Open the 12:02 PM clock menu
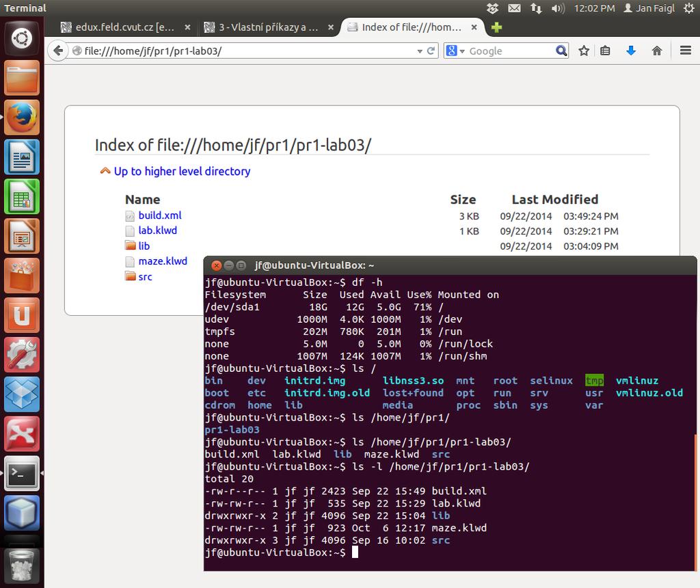The width and height of the screenshot is (700, 588). 594,8
